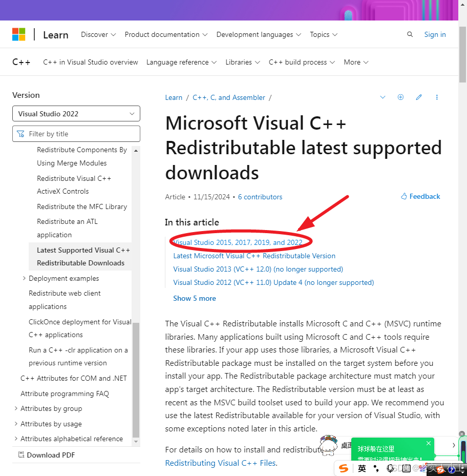Image resolution: width=467 pixels, height=476 pixels.
Task: Click the Sogou S input method logo
Action: pyautogui.click(x=344, y=468)
